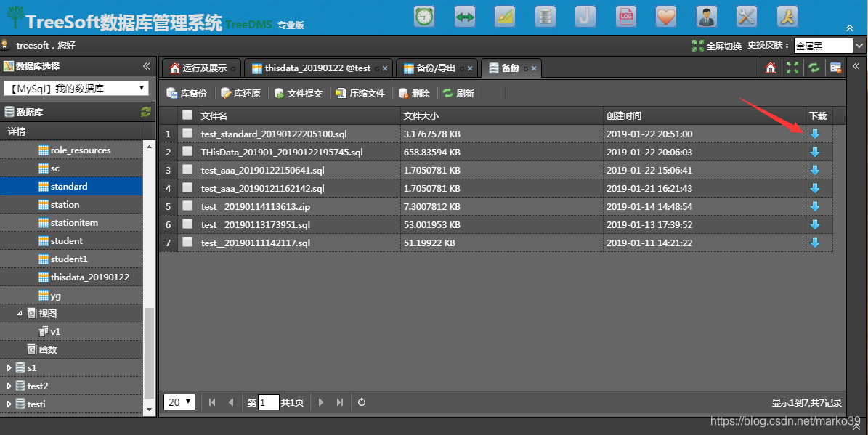The width and height of the screenshot is (868, 435).
Task: Click the green expand fullscreen icon in tab bar
Action: coord(792,68)
